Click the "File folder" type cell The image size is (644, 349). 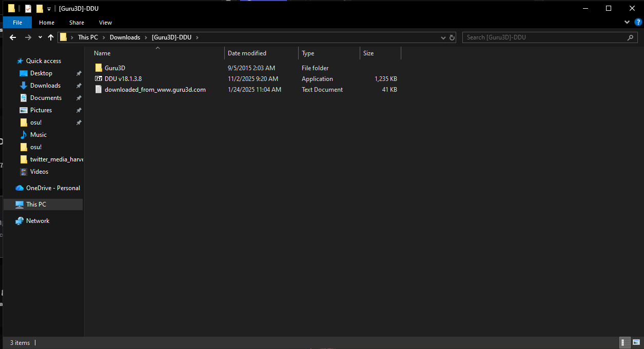coord(315,68)
